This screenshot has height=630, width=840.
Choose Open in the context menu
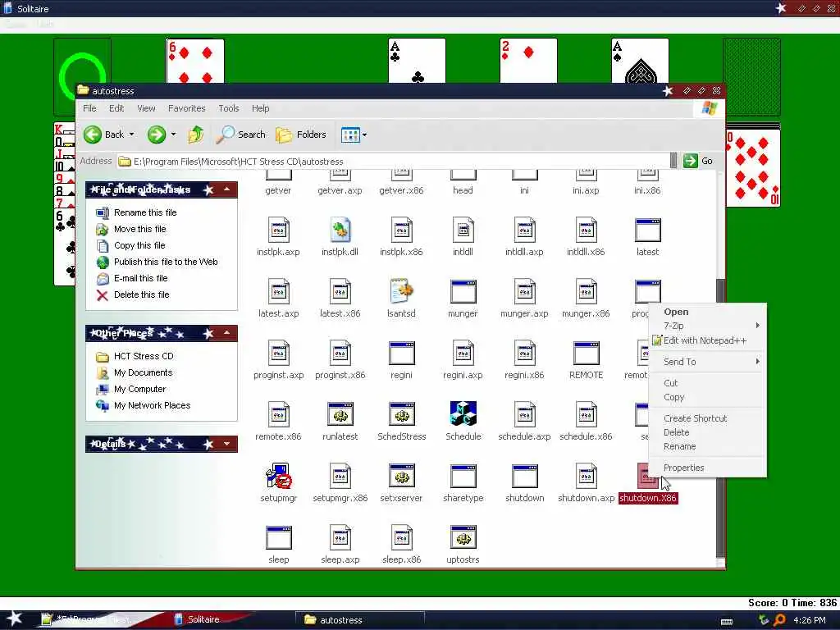[x=707, y=312]
